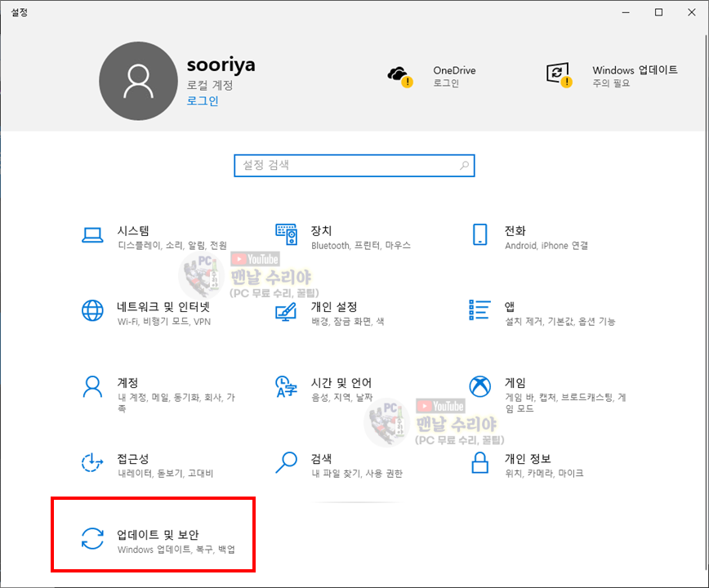
Task: Select the OneDrive cloud warning icon
Action: 400,77
